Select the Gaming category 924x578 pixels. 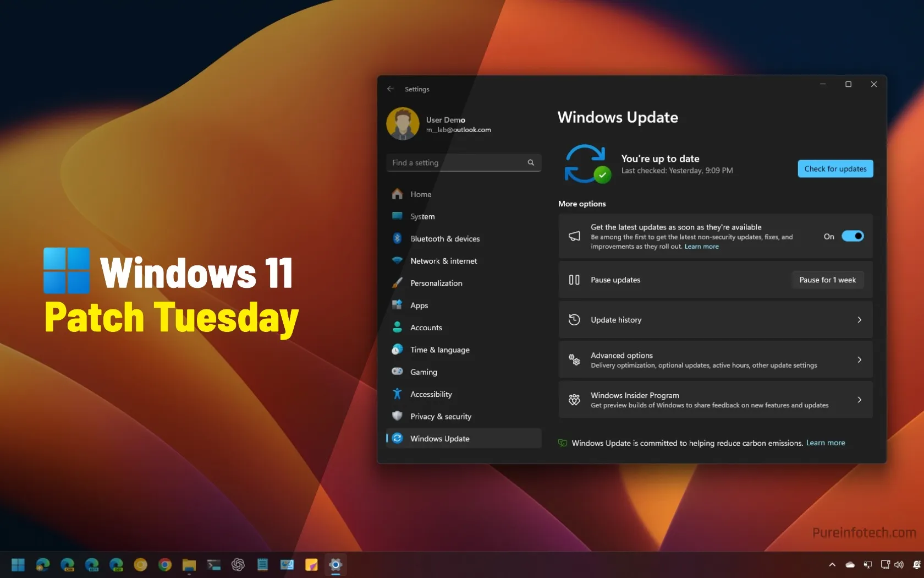(464, 372)
